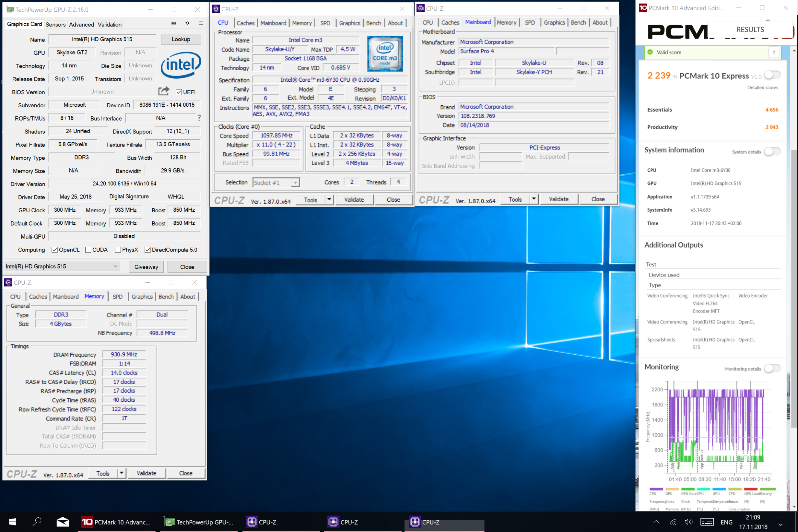Switch to TechPowerUp GPU-Z taskbar button
The image size is (798, 532).
click(x=199, y=522)
